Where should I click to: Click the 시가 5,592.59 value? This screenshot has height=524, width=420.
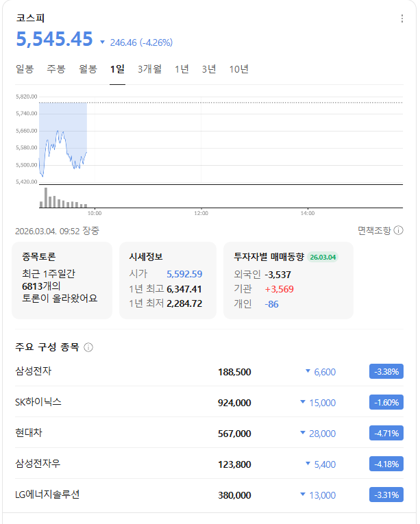(x=184, y=275)
